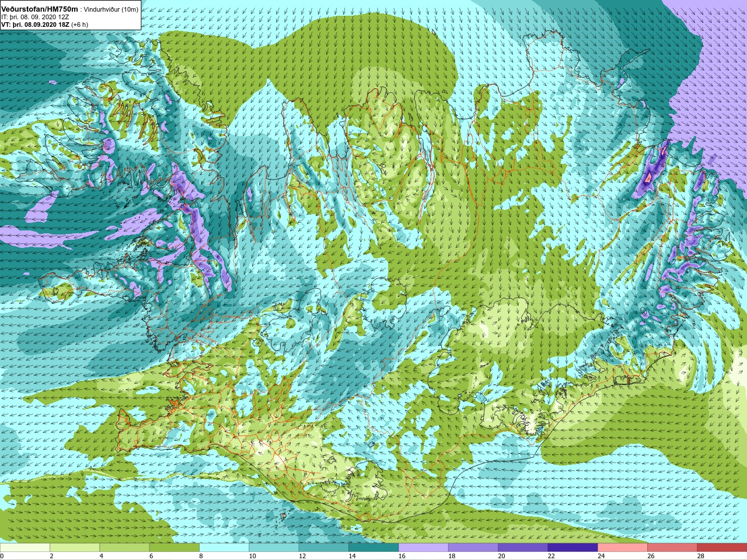
Task: Click the 26–28 salmon red legend swatch
Action: point(672,547)
